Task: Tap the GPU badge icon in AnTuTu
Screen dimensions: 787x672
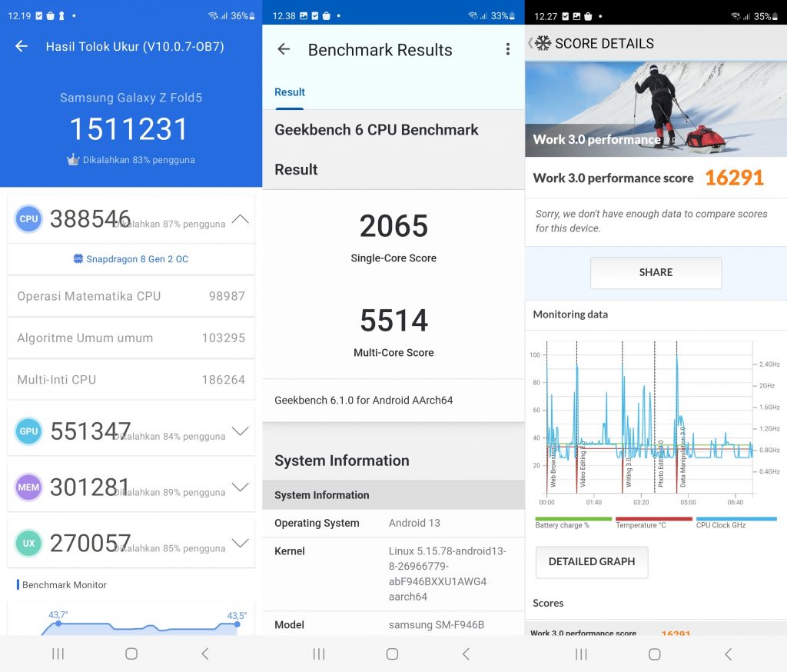Action: [x=28, y=431]
